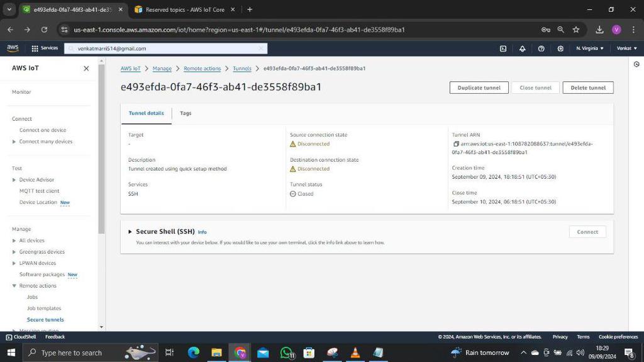Click the Duplicate tunnel button
The width and height of the screenshot is (644, 362).
[x=479, y=88]
